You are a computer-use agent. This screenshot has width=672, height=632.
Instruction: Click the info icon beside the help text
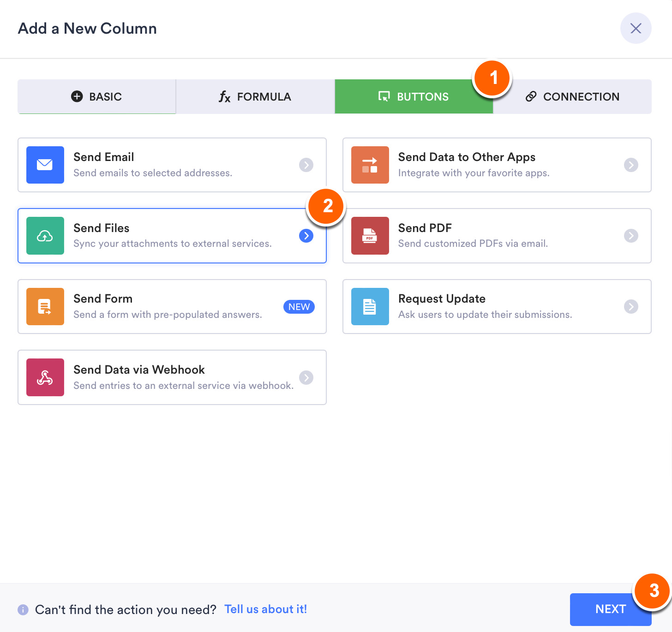click(23, 610)
